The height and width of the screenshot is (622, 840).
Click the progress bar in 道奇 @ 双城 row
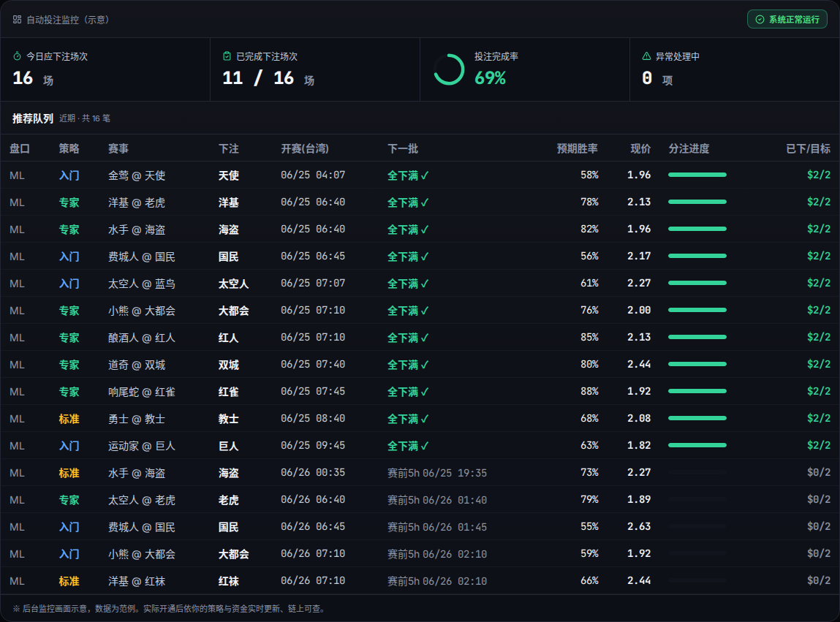point(697,364)
